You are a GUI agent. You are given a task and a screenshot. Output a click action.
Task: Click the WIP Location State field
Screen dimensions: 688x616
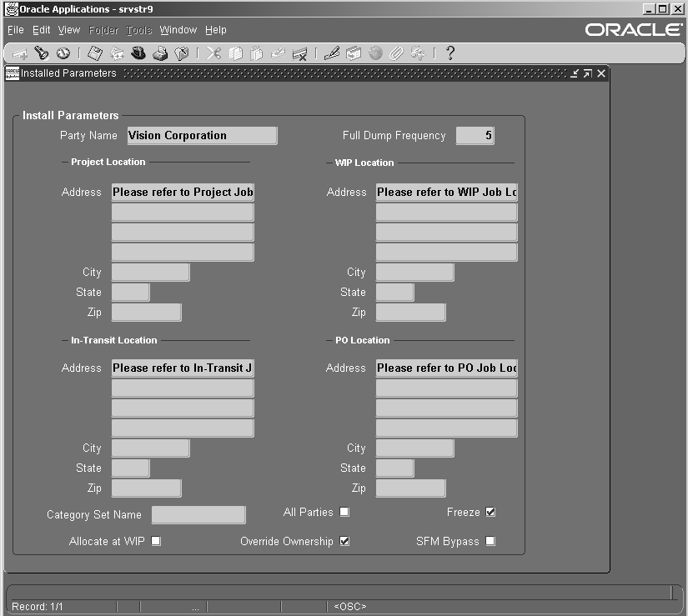tap(395, 292)
